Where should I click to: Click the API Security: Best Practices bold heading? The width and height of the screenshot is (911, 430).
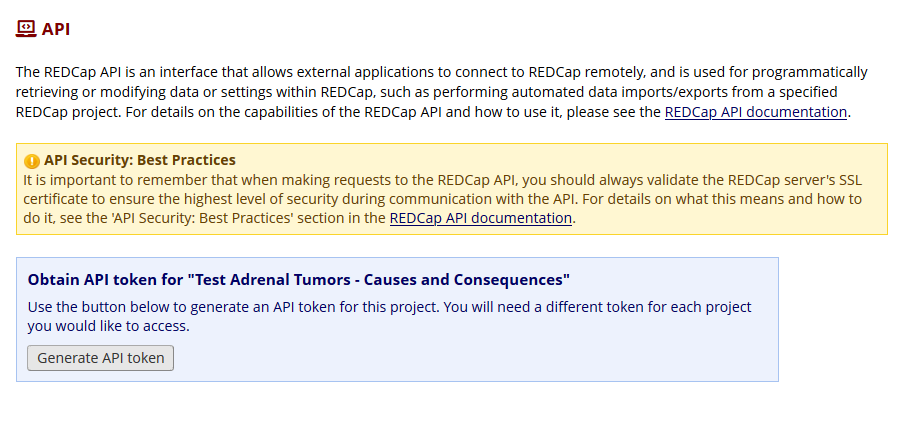[x=140, y=160]
